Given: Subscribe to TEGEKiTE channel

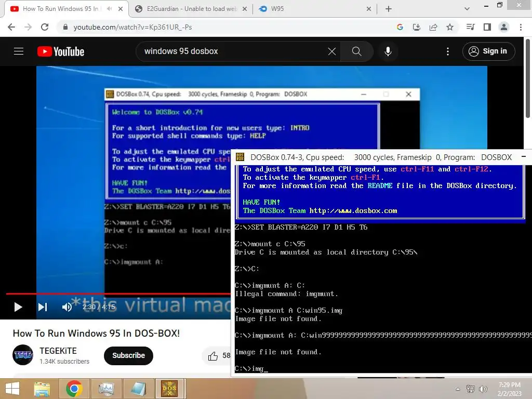Looking at the screenshot, I should click(129, 355).
